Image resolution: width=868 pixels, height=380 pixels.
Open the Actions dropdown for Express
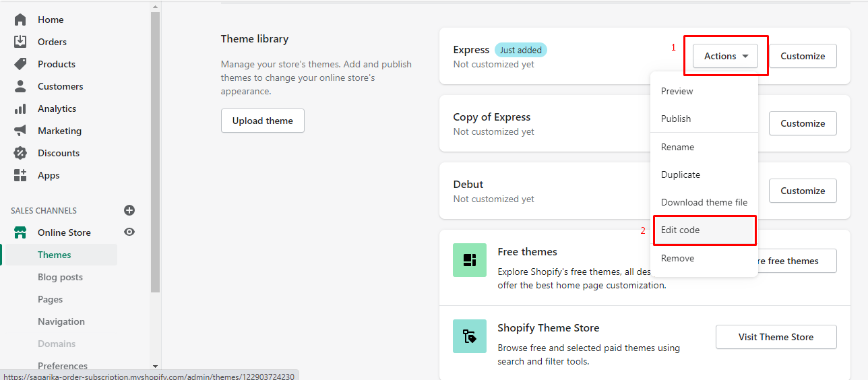726,56
